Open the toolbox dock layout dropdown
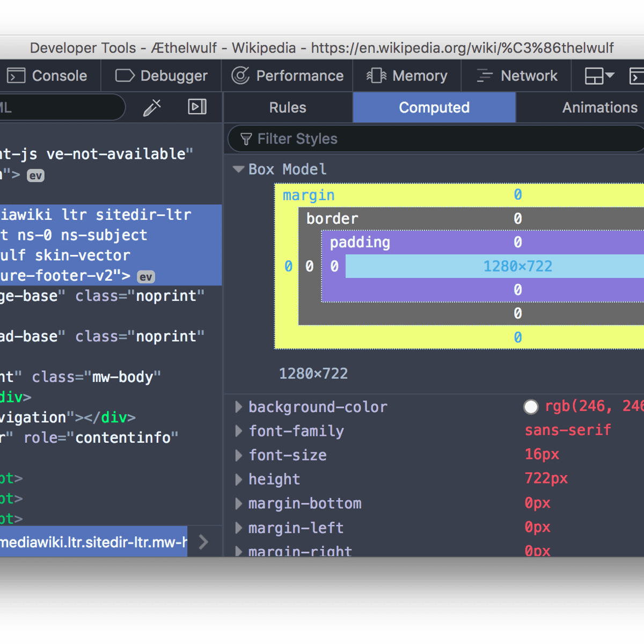The image size is (644, 644). (x=599, y=76)
